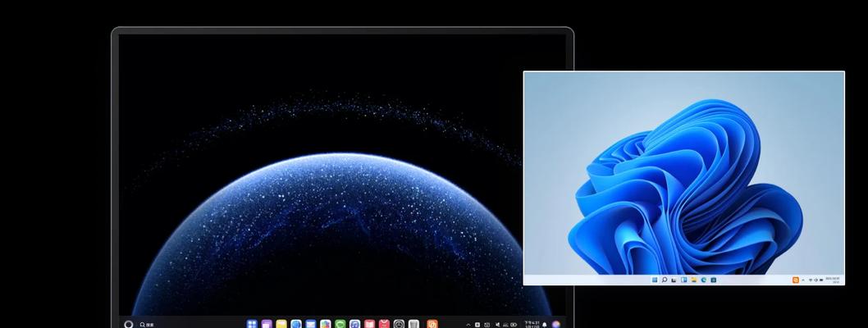Open Widgets icon in Windows 11 taskbar
The image size is (868, 328).
click(x=683, y=280)
